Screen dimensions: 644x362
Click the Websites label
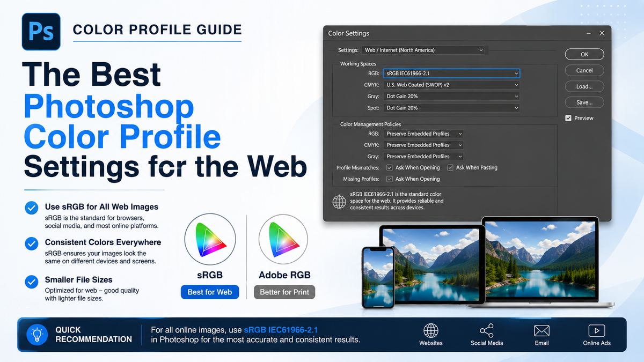(x=431, y=343)
